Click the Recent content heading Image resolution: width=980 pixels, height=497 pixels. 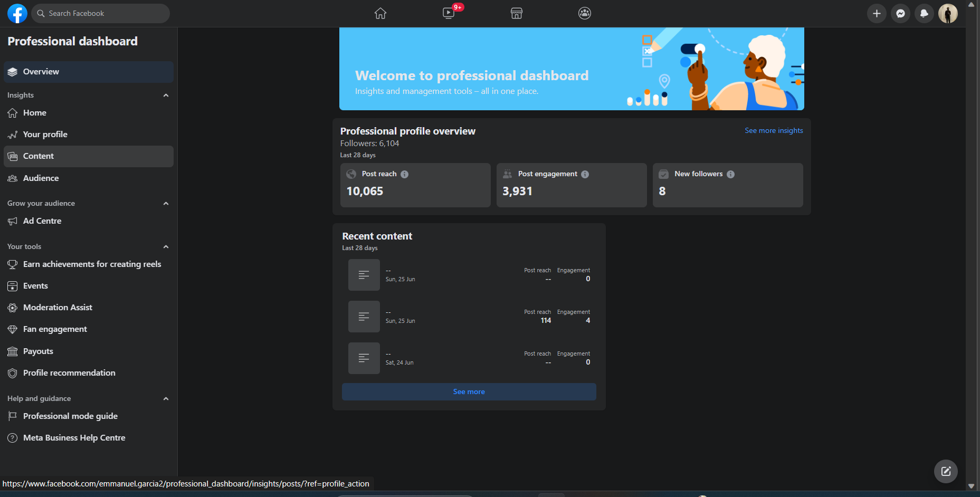tap(377, 236)
